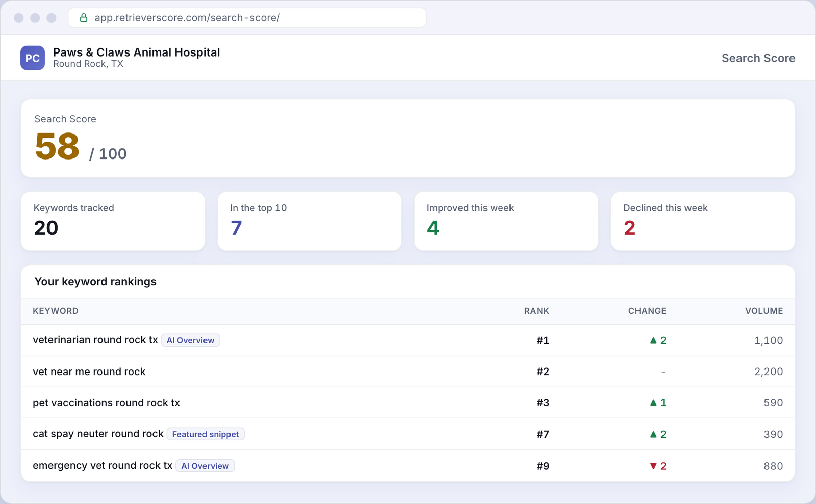Open the Declined this week card
Image resolution: width=816 pixels, height=504 pixels.
click(703, 221)
